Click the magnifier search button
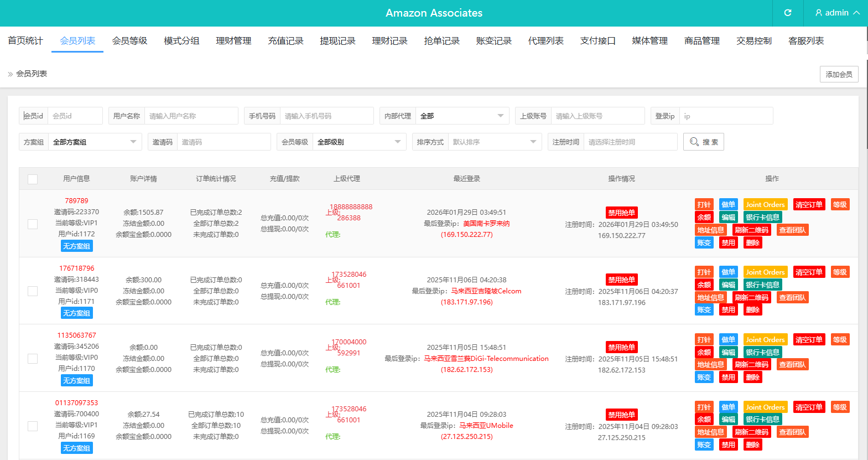Viewport: 868px width, 460px height. (x=703, y=142)
